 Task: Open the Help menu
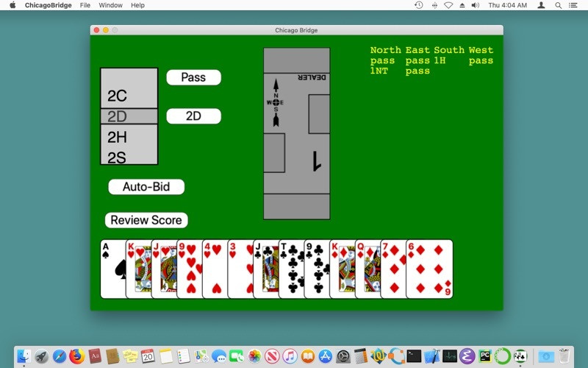click(137, 5)
